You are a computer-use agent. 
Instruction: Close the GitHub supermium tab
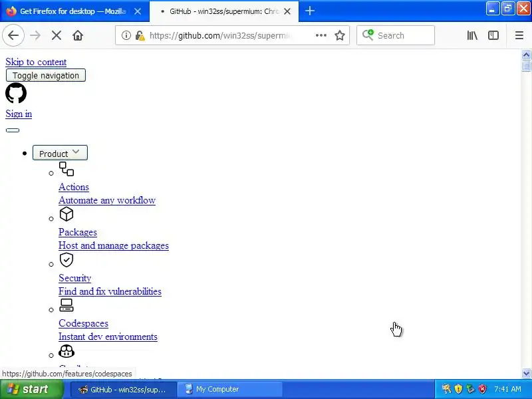click(x=287, y=11)
